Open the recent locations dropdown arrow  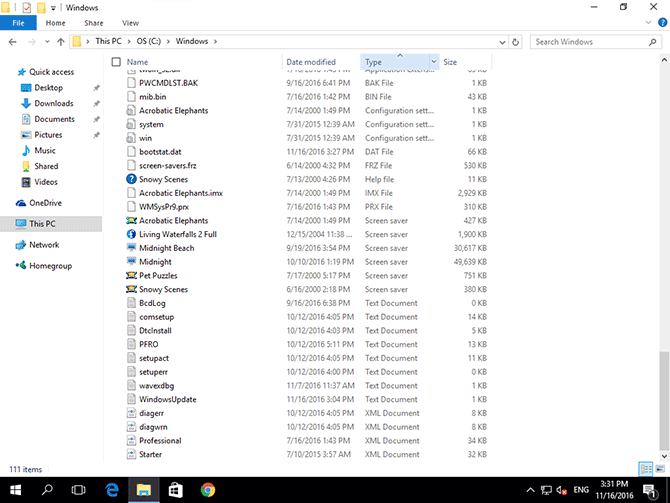[47, 42]
